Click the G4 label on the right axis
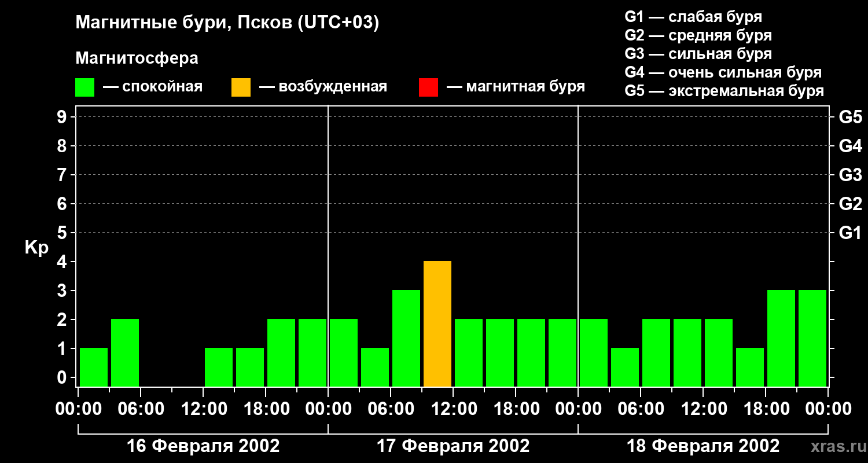The width and height of the screenshot is (868, 463). pos(851,146)
